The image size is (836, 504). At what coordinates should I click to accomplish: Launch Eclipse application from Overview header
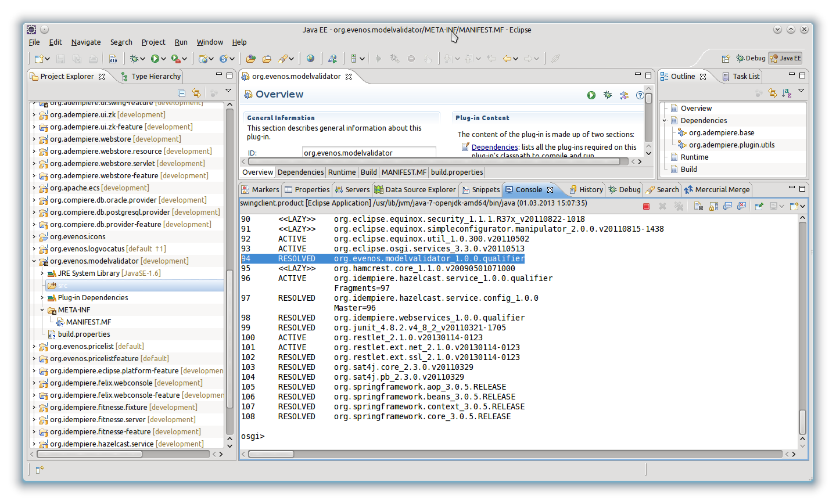[x=591, y=95]
